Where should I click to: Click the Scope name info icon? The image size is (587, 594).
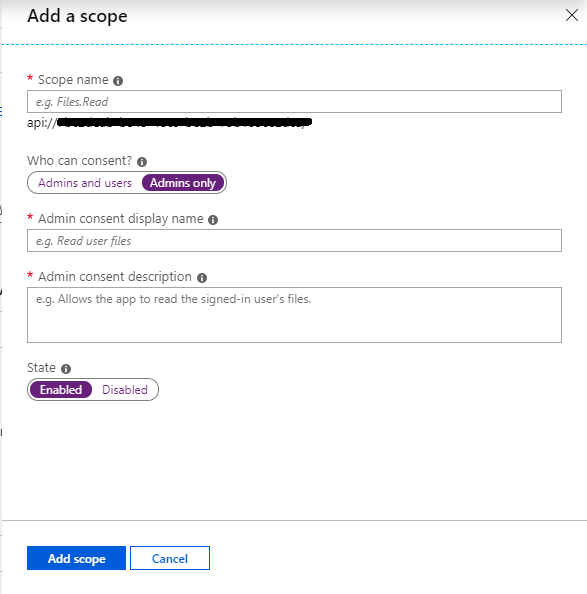coord(118,81)
